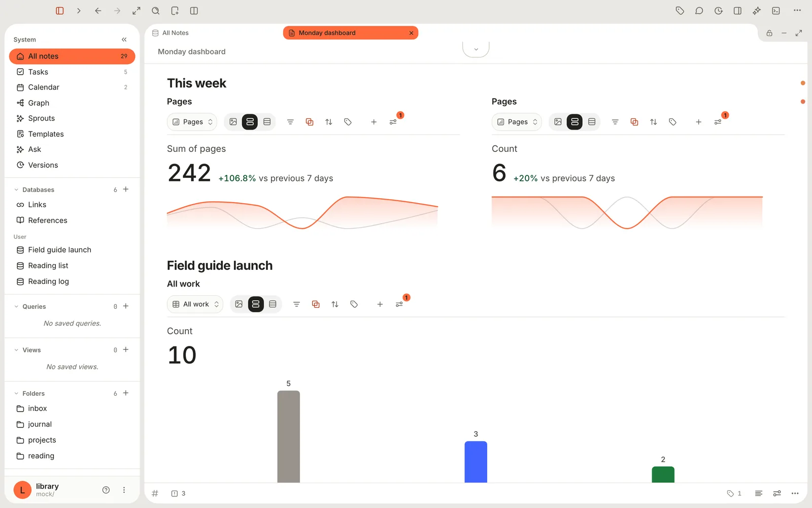Switch All work view to gallery mode
The width and height of the screenshot is (812, 508).
point(239,304)
